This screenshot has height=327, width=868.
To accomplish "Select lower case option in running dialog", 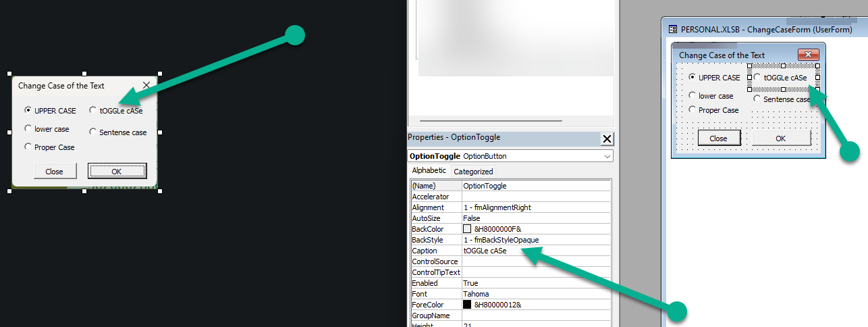I will [x=47, y=129].
